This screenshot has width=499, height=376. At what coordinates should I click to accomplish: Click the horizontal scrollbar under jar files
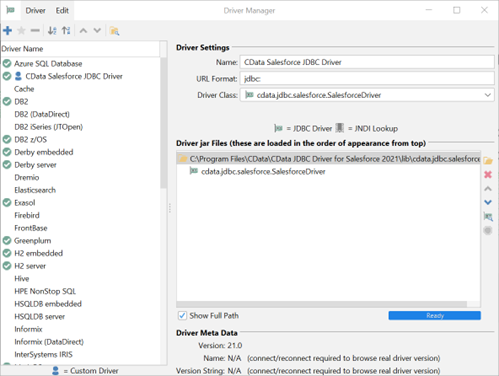[x=322, y=304]
